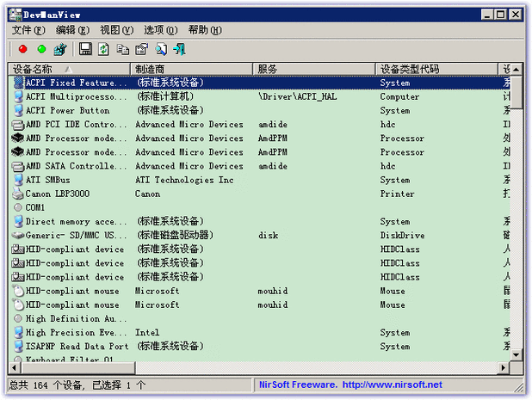Sort by the 设备名称 column header
Viewport: 532px width, 400px height.
point(69,69)
